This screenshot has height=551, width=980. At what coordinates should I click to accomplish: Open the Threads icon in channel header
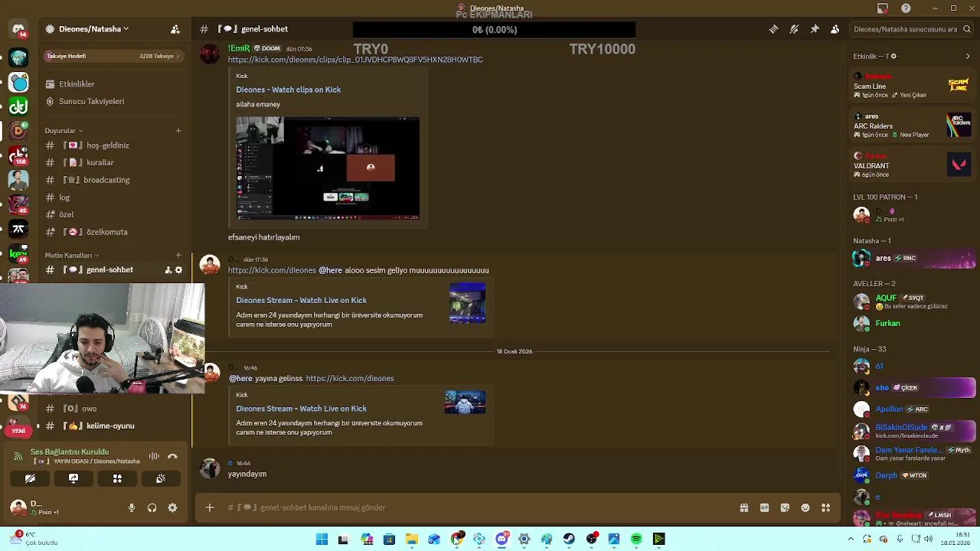(x=774, y=29)
